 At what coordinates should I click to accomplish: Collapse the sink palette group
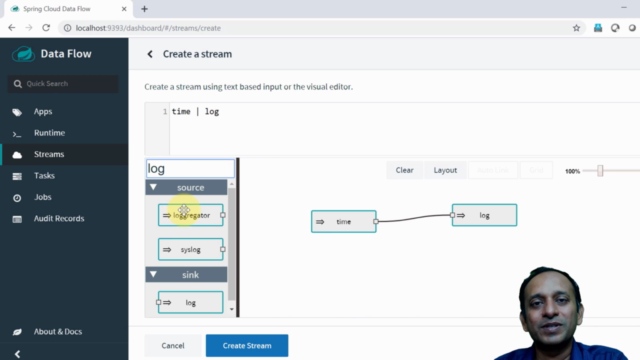point(153,274)
